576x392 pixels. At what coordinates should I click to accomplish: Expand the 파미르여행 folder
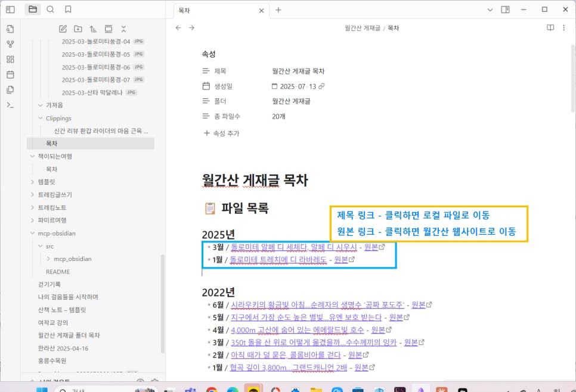point(32,220)
